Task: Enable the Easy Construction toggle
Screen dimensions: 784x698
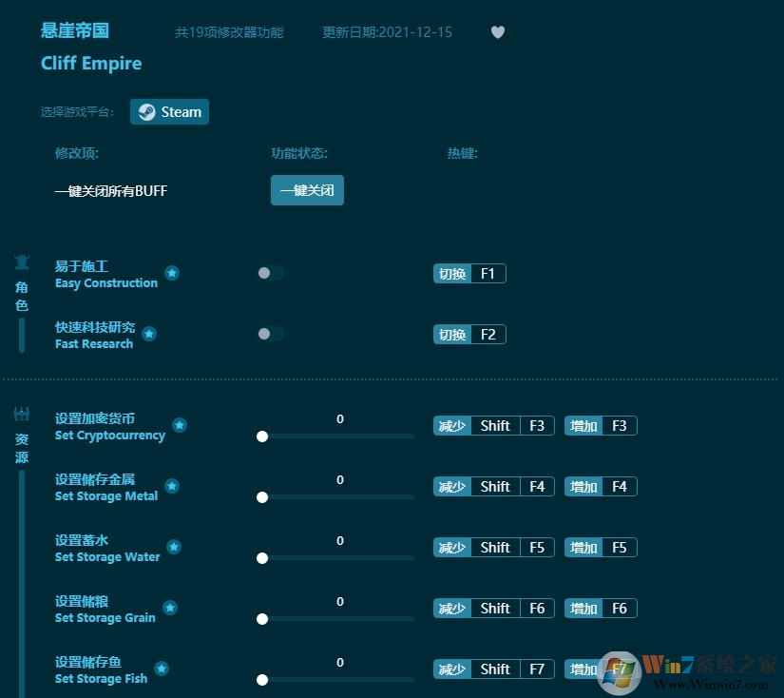Action: point(271,273)
